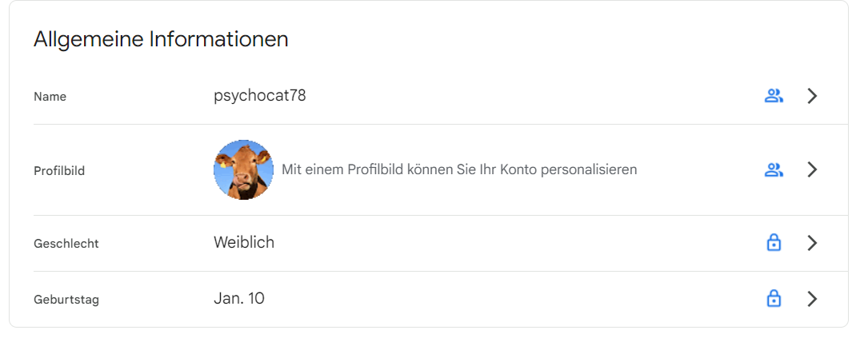This screenshot has width=868, height=350.
Task: Click the people visibility icon beside Name
Action: [x=773, y=96]
